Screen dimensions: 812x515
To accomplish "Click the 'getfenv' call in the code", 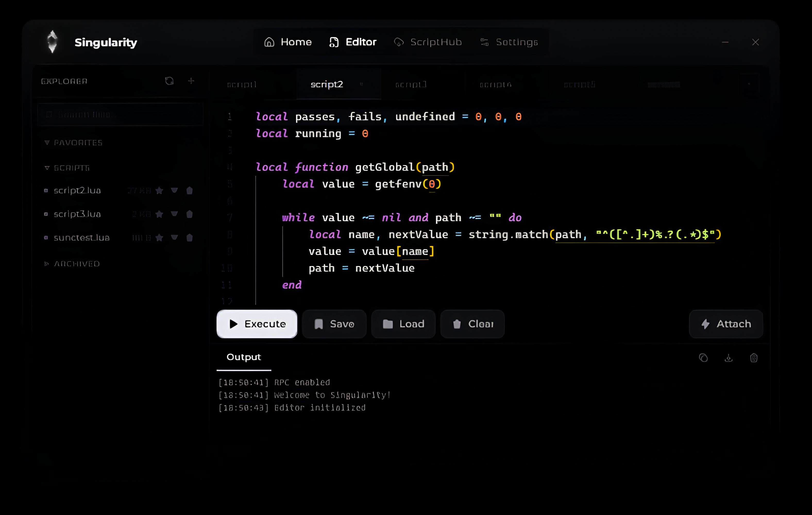I will [x=398, y=184].
